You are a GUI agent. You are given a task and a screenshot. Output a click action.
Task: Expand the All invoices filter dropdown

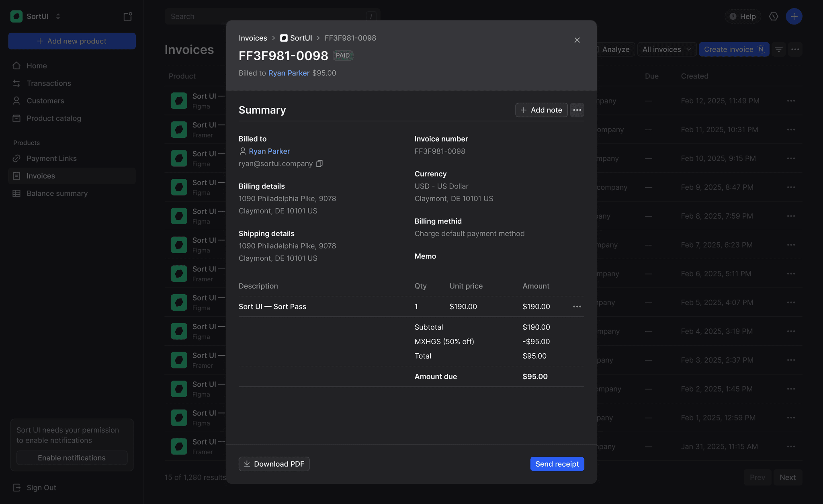[x=667, y=49]
